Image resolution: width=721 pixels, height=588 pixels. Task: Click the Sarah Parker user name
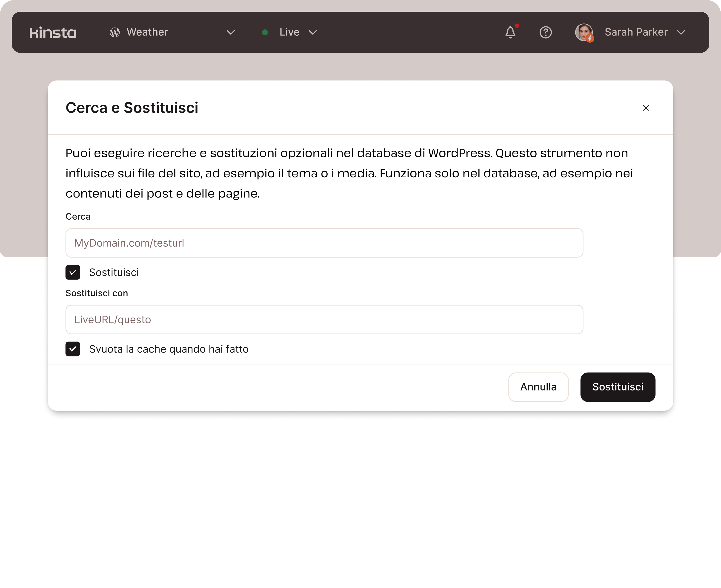pyautogui.click(x=636, y=32)
